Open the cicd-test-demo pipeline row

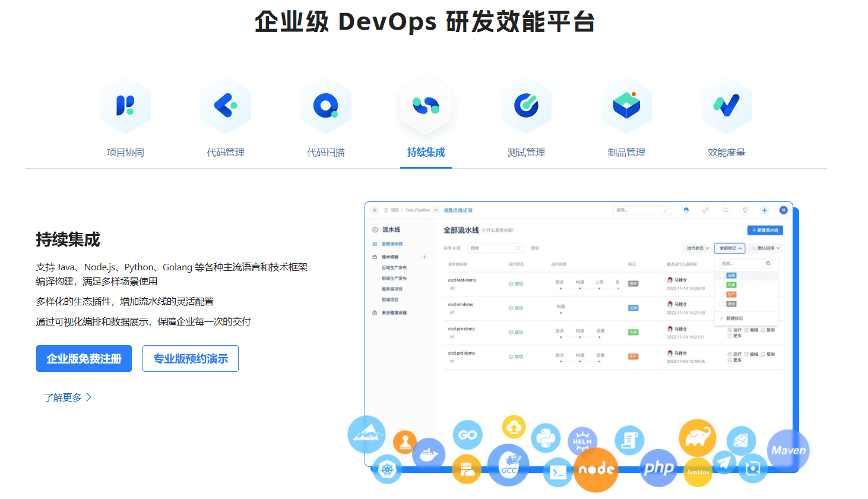pos(613,284)
